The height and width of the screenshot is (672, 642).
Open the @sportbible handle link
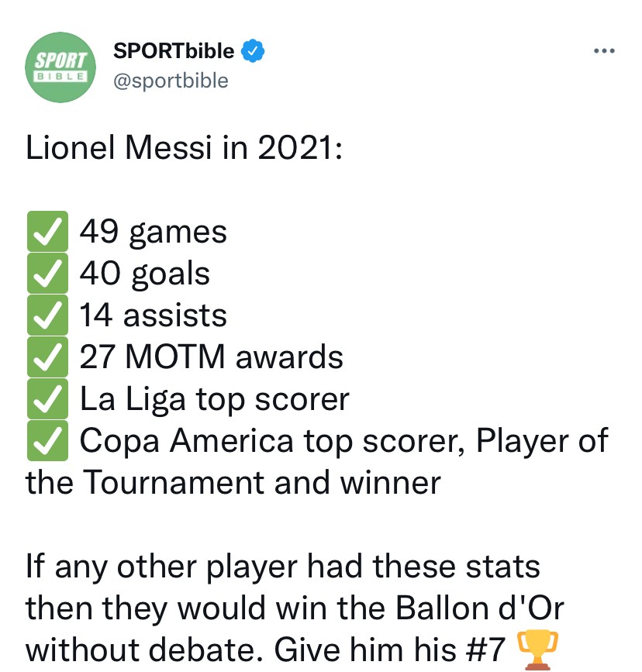[x=171, y=81]
